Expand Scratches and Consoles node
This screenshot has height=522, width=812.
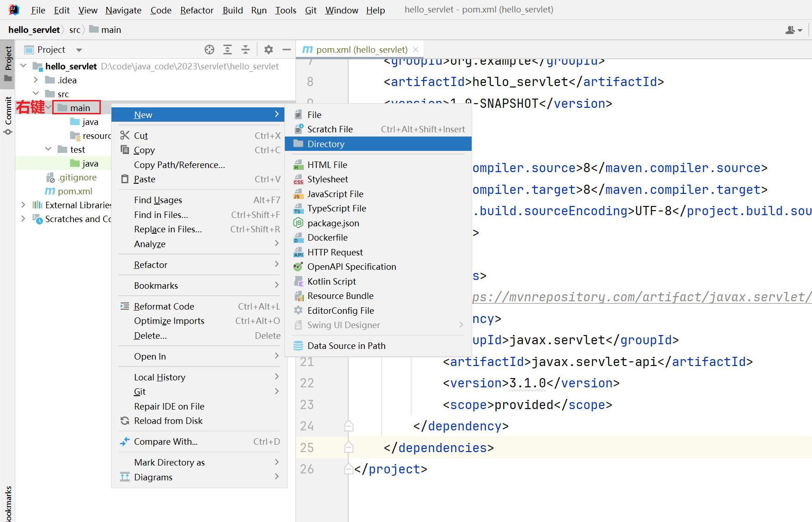(x=23, y=218)
